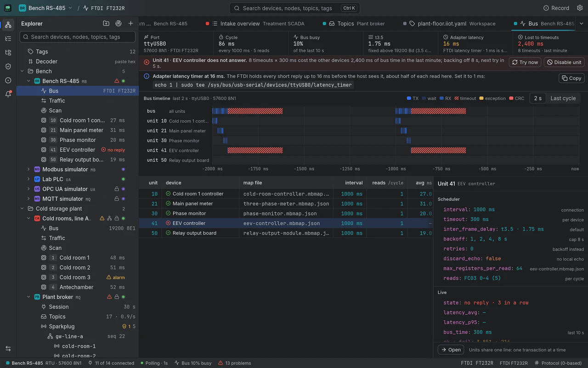588x368 pixels.
Task: Click Open button in Unit 41 panel
Action: tap(451, 350)
